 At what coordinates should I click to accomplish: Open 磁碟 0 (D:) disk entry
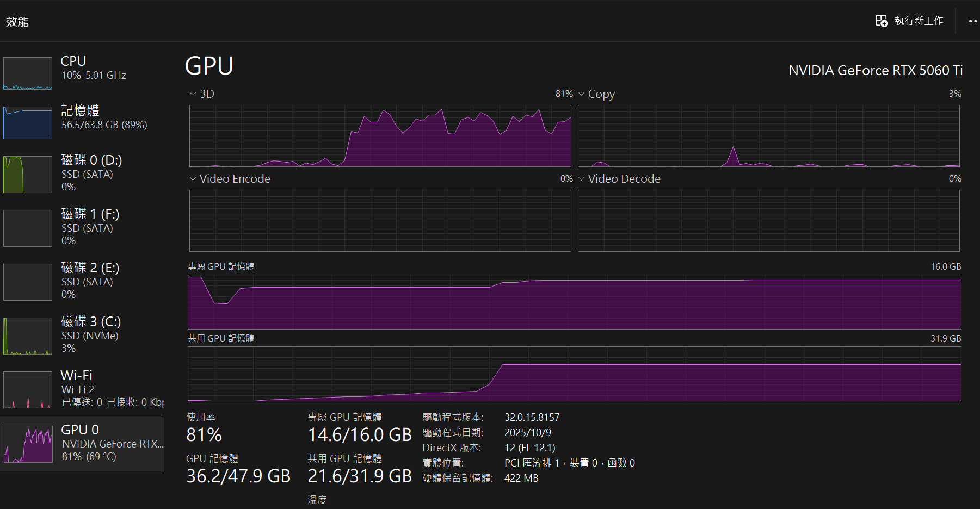pos(82,173)
